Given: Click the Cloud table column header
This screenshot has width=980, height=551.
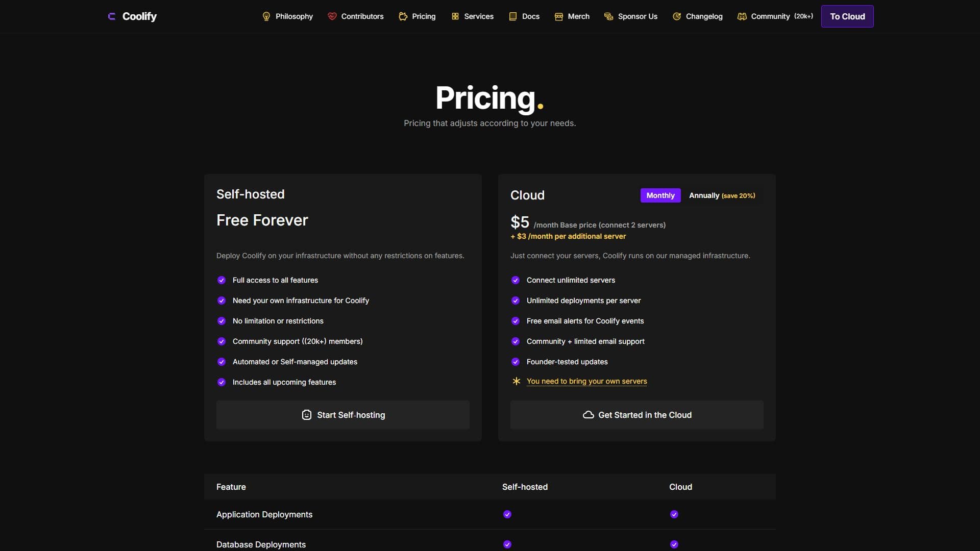Looking at the screenshot, I should [680, 487].
